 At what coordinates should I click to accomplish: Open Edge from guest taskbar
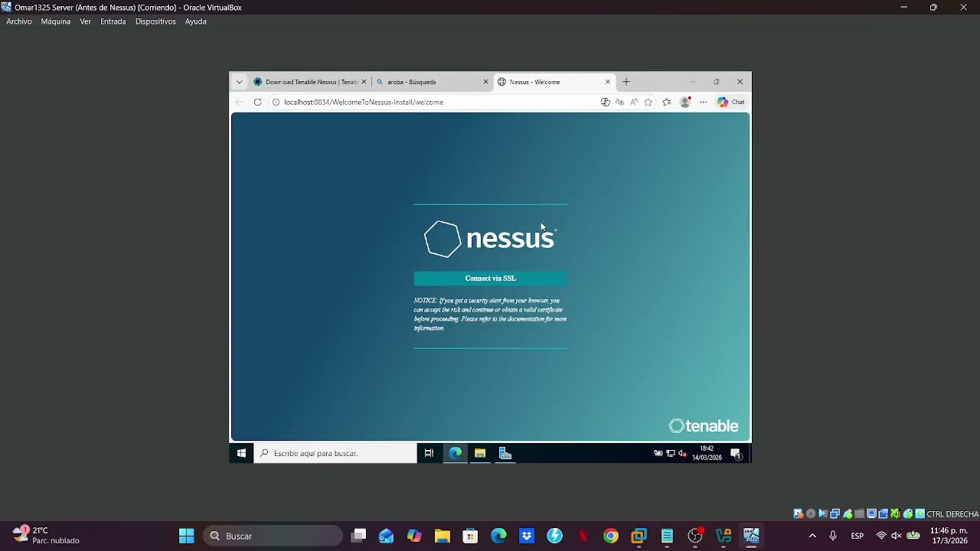point(456,453)
